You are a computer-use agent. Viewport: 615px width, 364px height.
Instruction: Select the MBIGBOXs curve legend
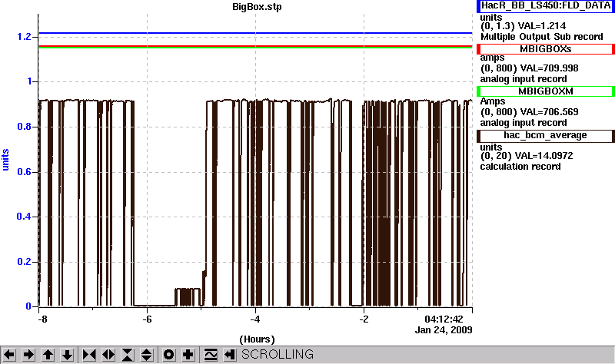point(546,49)
